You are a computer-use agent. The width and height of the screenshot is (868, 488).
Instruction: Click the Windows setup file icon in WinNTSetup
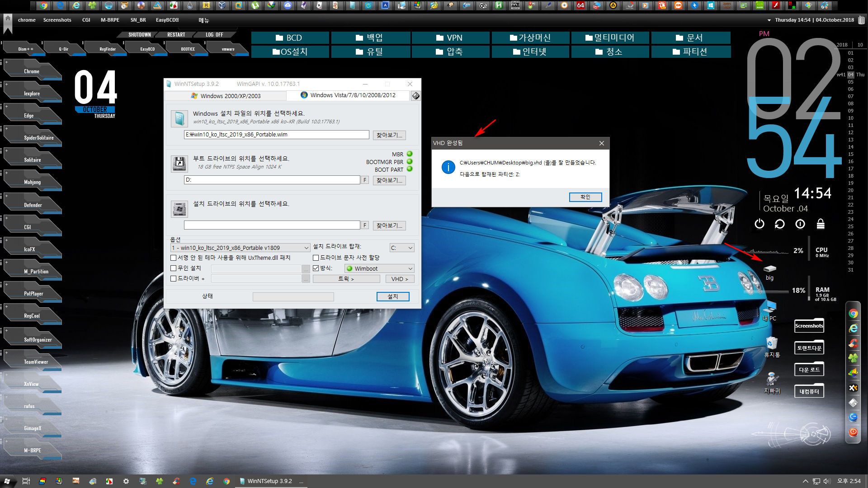point(179,119)
